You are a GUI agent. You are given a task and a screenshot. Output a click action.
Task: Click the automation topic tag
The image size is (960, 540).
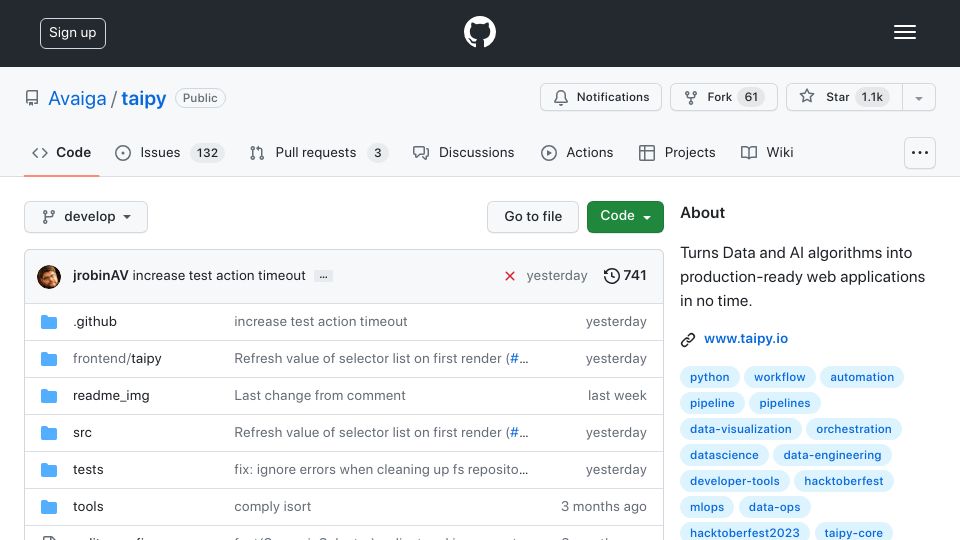point(862,377)
